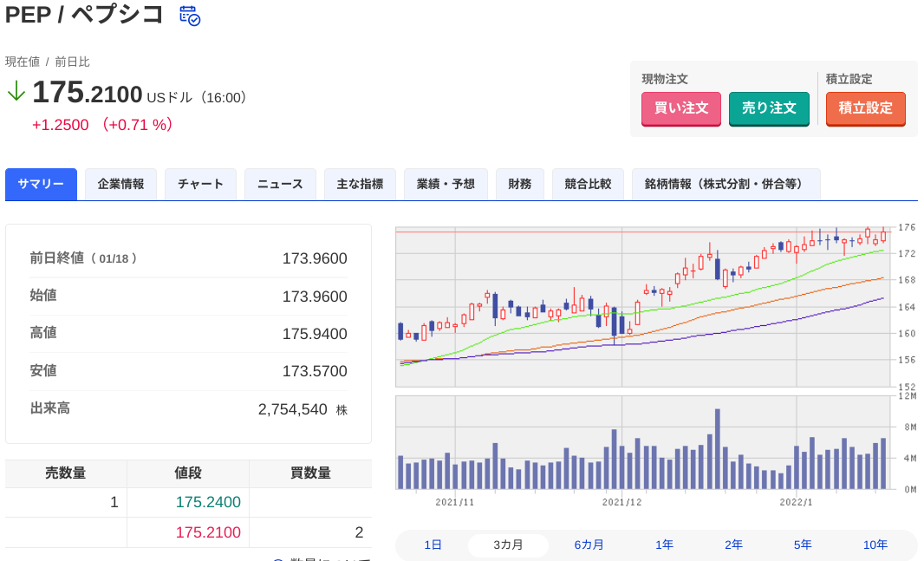The height and width of the screenshot is (561, 924).
Task: Click the 高値 value 175.9400
Action: tap(315, 334)
